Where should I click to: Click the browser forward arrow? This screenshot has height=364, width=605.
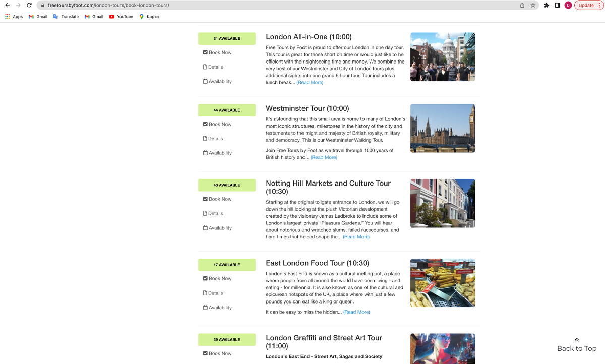[x=18, y=5]
